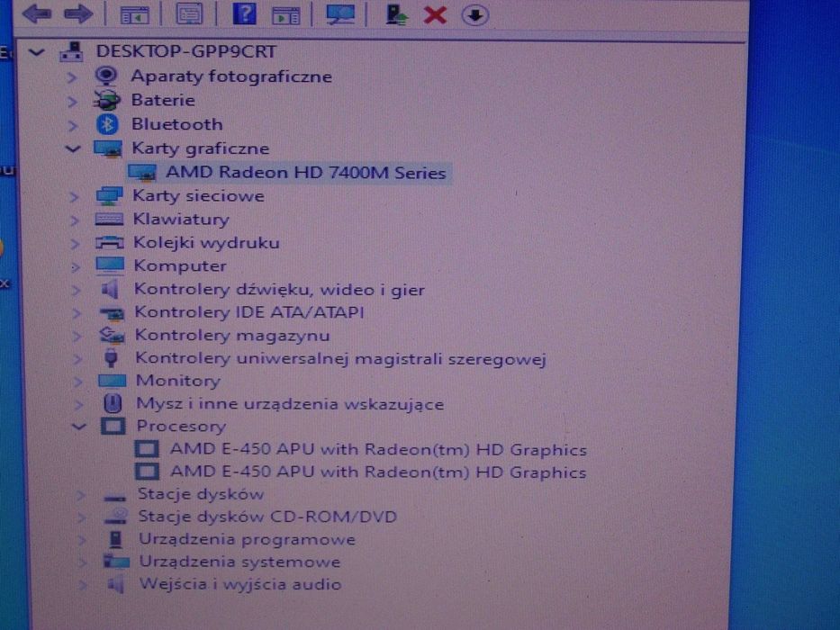
Task: Click the monitor icon beside Komputer
Action: [x=110, y=265]
